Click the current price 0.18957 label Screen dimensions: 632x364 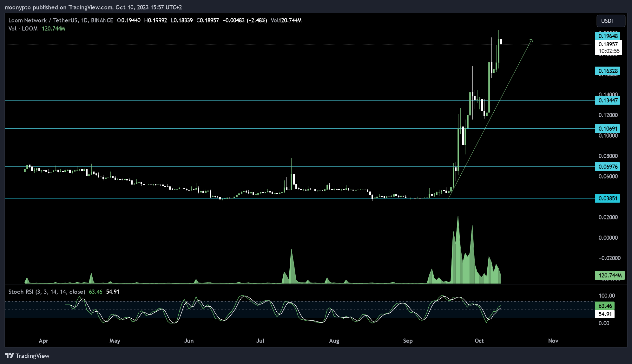point(608,44)
